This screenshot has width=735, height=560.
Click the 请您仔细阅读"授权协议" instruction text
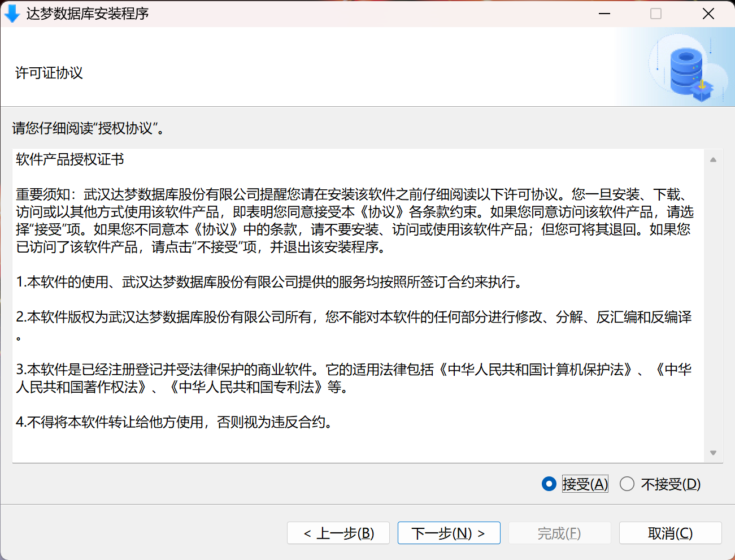(89, 128)
